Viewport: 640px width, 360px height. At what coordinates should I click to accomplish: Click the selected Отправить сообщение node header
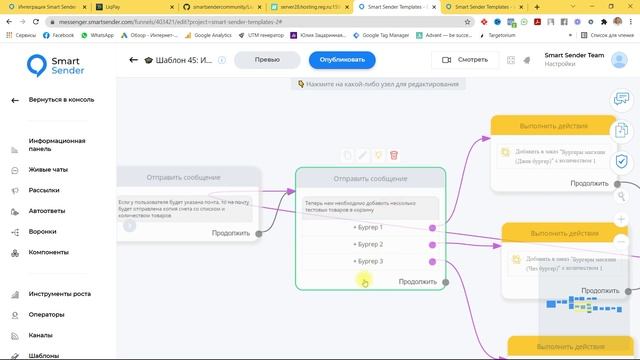pos(370,179)
